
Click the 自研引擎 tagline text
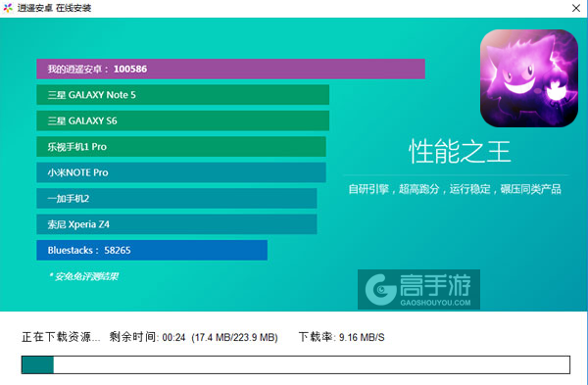[x=455, y=189]
